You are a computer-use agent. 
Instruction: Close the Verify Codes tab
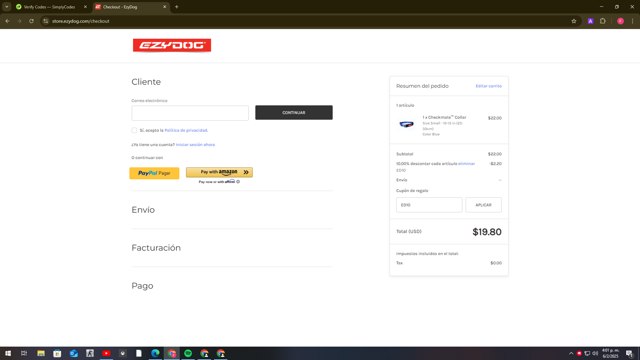tap(85, 7)
